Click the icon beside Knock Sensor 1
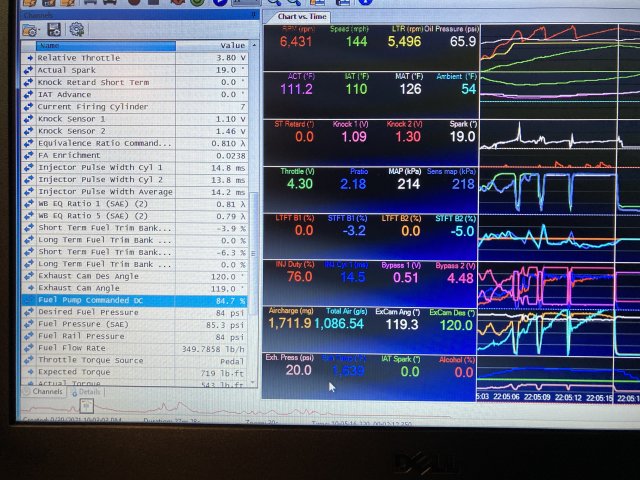The image size is (640, 480). 29,119
